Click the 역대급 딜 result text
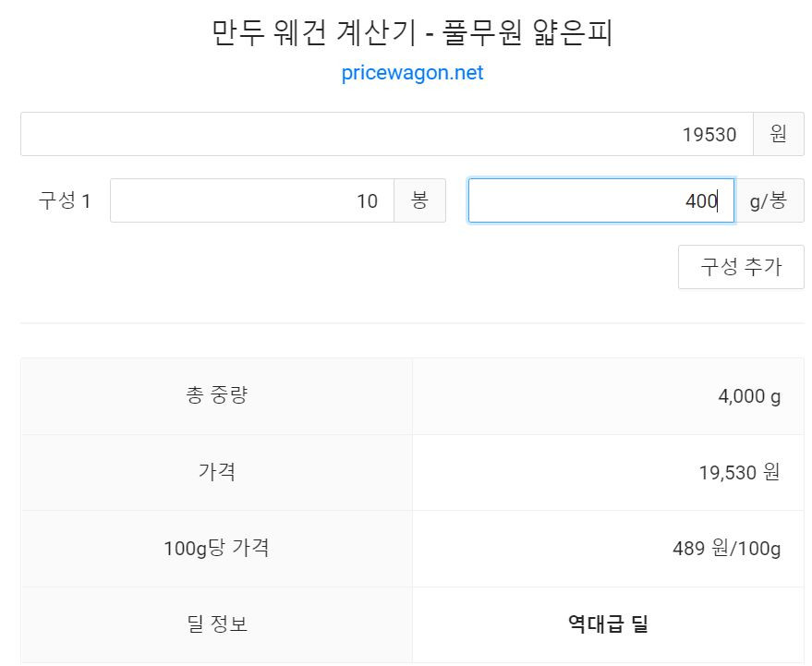The width and height of the screenshot is (812, 666). (x=608, y=624)
